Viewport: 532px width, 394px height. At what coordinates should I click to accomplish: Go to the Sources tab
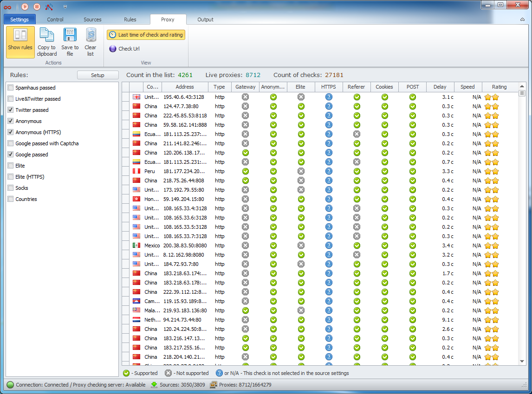coord(93,19)
